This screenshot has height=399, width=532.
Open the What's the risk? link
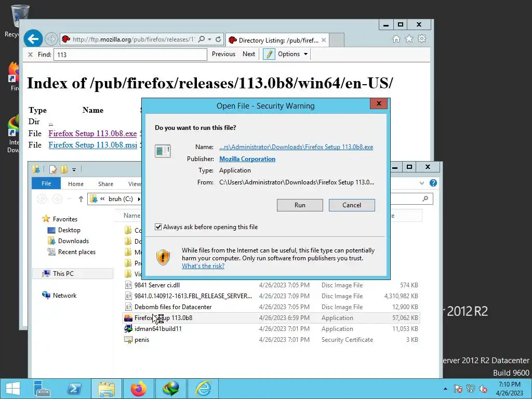point(203,266)
